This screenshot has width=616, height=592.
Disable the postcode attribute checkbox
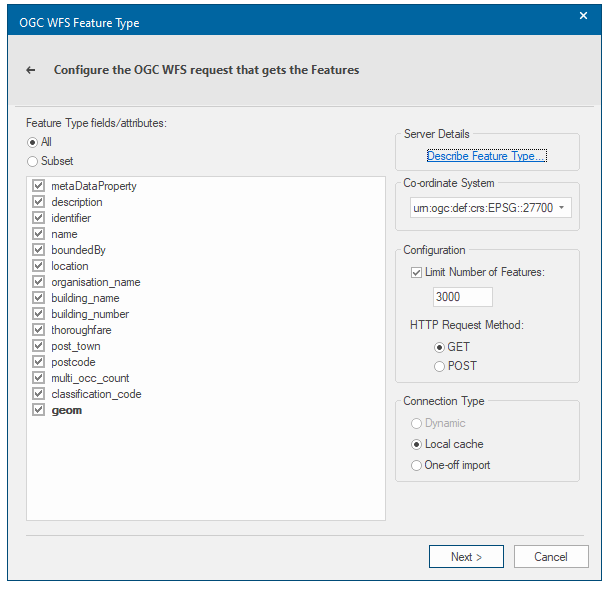pos(39,362)
